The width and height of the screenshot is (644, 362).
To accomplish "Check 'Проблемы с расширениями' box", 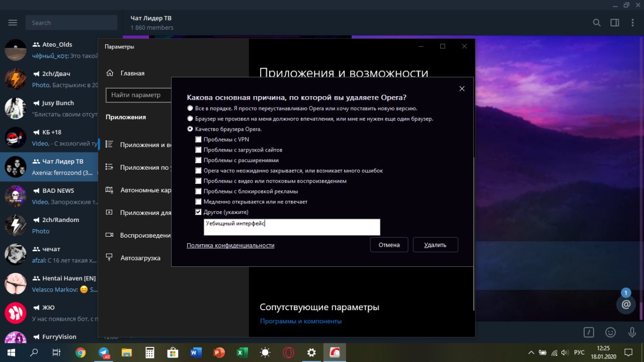I will pos(198,160).
